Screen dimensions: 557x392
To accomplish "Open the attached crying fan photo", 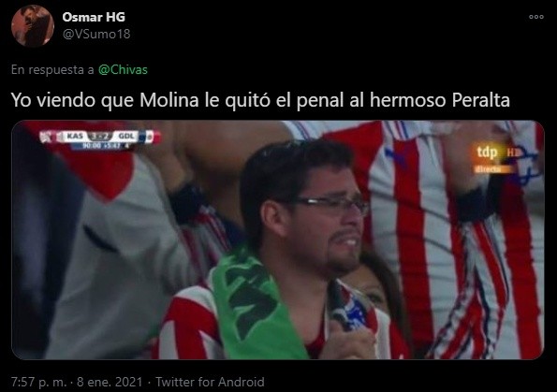I will [278, 240].
